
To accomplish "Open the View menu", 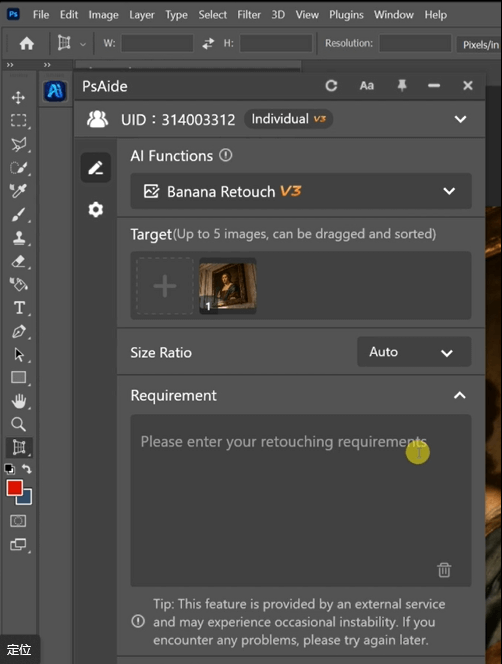I will [x=307, y=15].
